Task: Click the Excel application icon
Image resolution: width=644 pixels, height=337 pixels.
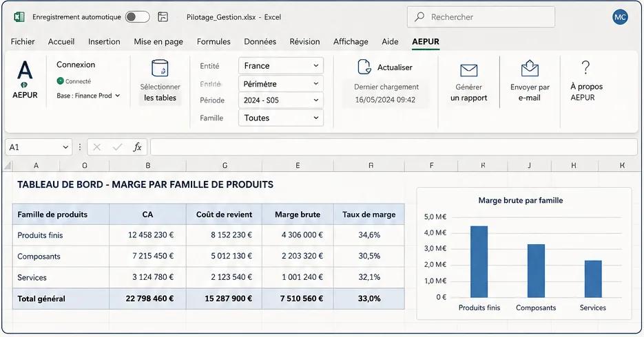Action: pyautogui.click(x=19, y=17)
